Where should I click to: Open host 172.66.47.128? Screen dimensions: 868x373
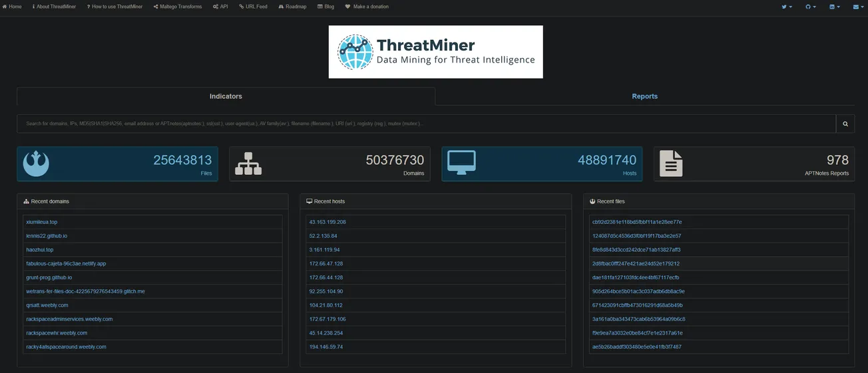pos(326,264)
